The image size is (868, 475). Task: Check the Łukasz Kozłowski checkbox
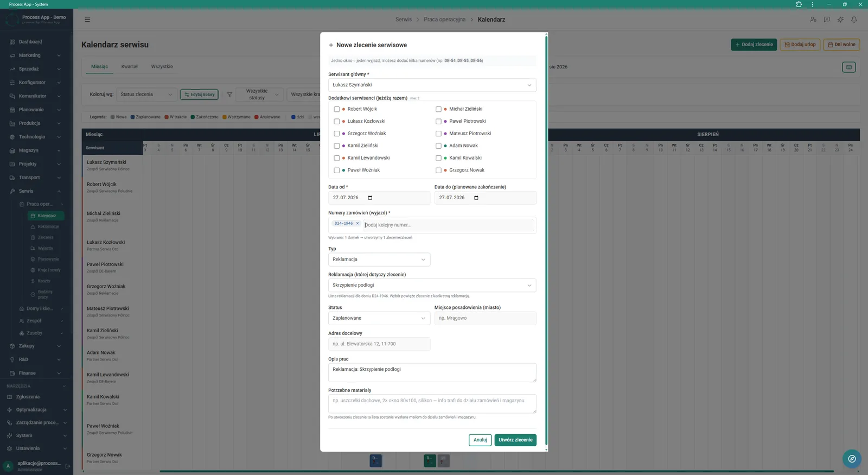point(336,121)
